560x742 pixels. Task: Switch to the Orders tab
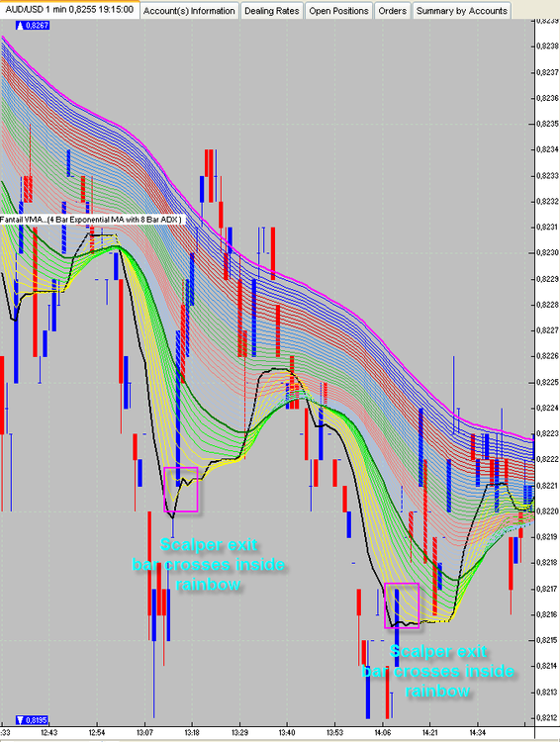[x=393, y=11]
